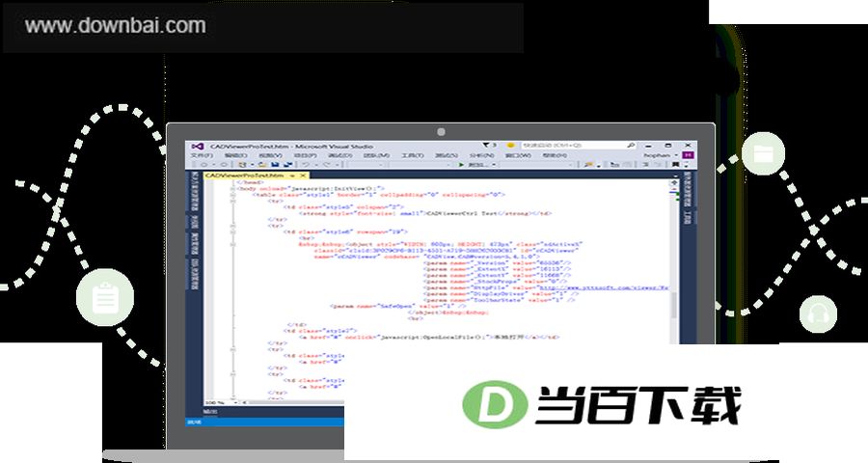
Task: Open the notifications flag icon
Action: (x=487, y=145)
